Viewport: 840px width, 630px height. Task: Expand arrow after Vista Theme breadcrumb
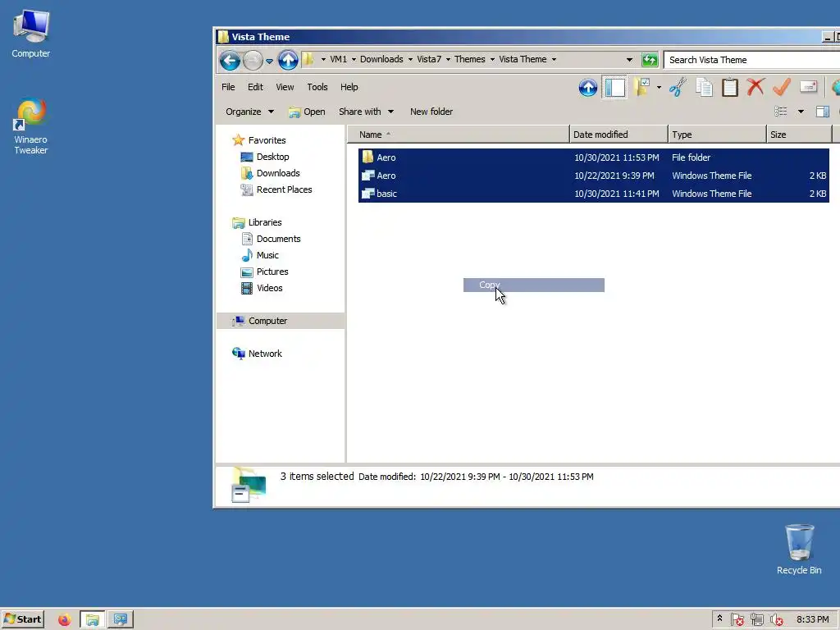(554, 59)
